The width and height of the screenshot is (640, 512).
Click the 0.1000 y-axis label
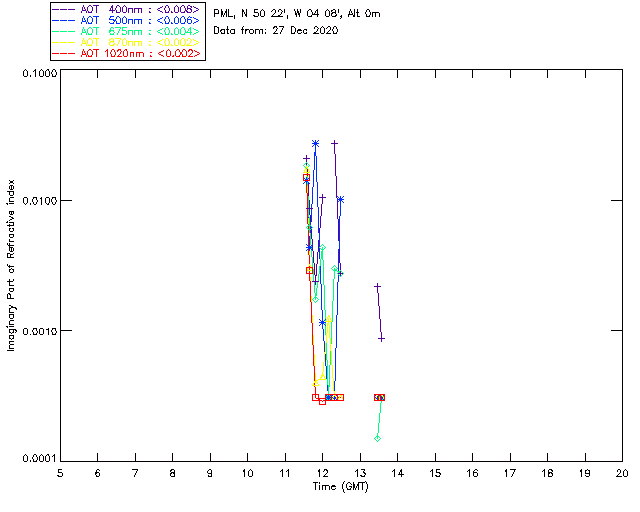click(x=39, y=73)
